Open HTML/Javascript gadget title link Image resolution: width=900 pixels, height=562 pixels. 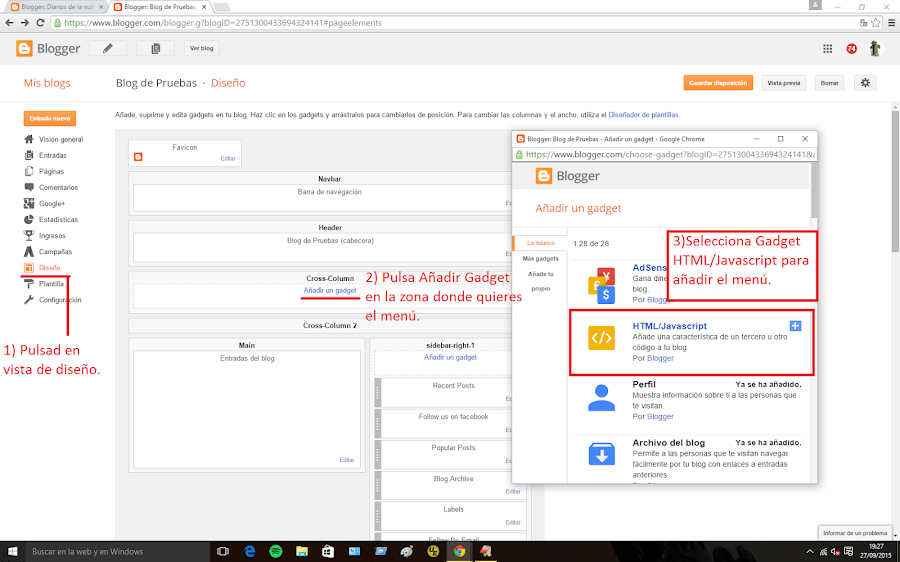coord(669,325)
